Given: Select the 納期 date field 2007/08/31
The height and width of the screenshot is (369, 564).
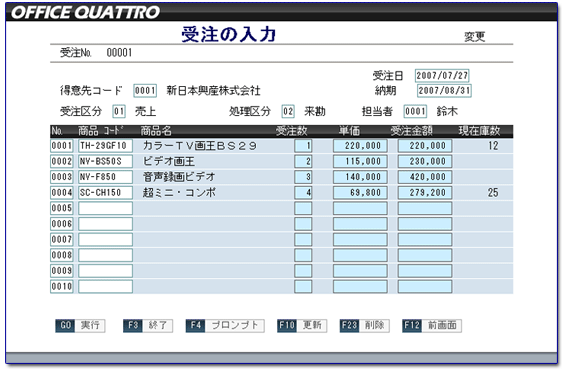Looking at the screenshot, I should pyautogui.click(x=444, y=91).
